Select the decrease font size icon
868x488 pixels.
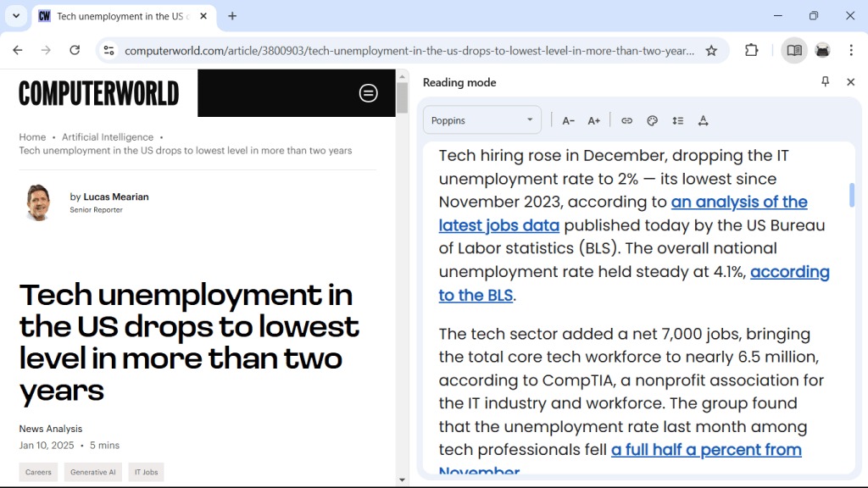coord(569,120)
